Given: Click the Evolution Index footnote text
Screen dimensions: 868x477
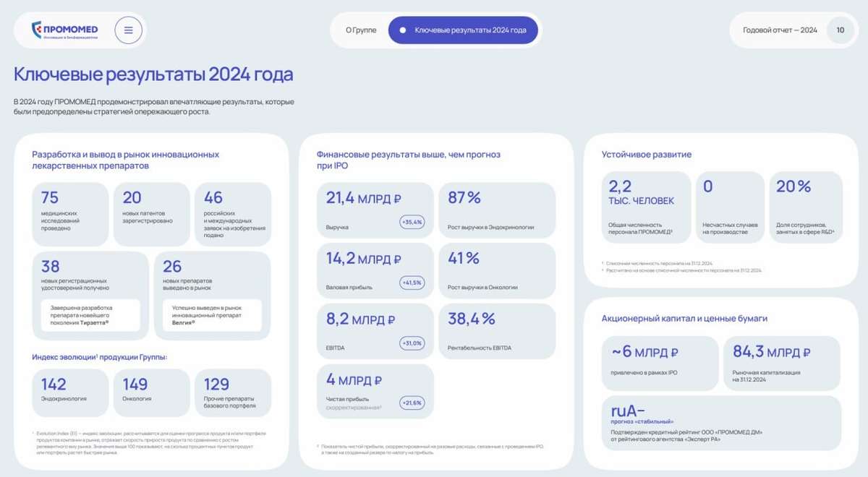Looking at the screenshot, I should coord(150,443).
